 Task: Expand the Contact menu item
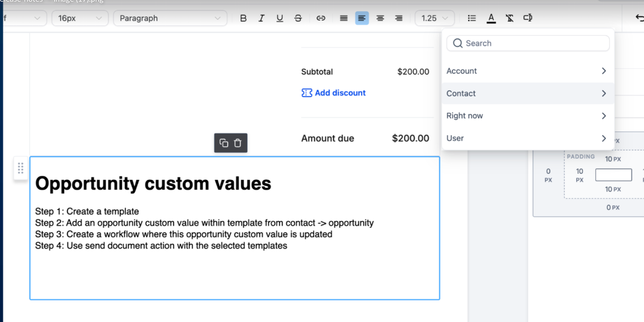pos(527,93)
